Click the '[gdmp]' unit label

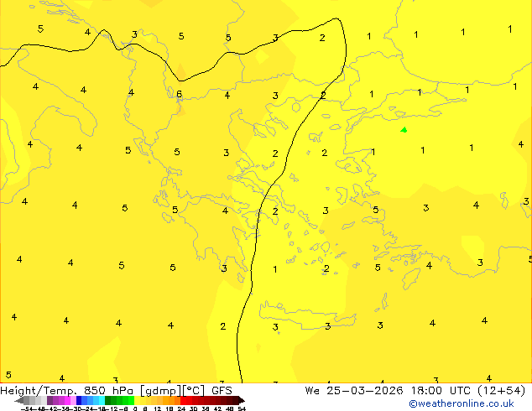161,391
